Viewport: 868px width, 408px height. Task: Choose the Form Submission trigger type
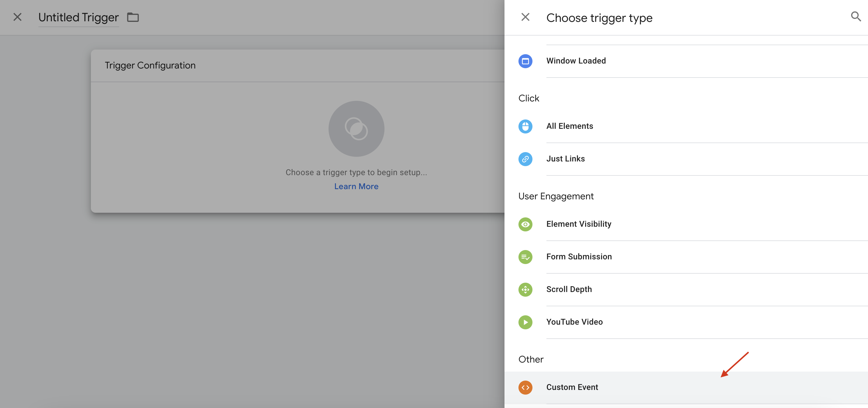click(x=579, y=256)
